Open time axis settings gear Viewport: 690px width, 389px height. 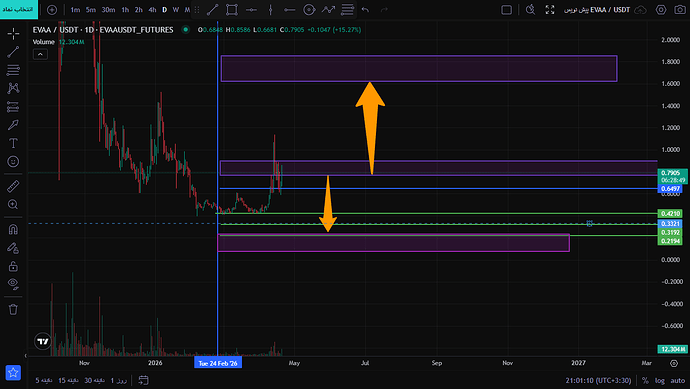point(674,363)
